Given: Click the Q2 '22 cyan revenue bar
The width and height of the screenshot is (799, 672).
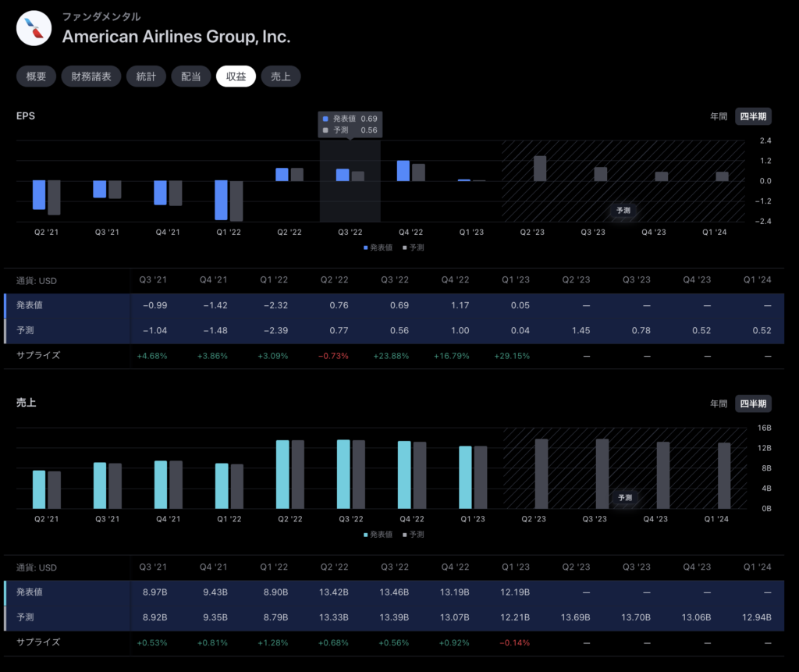Looking at the screenshot, I should pyautogui.click(x=282, y=475).
